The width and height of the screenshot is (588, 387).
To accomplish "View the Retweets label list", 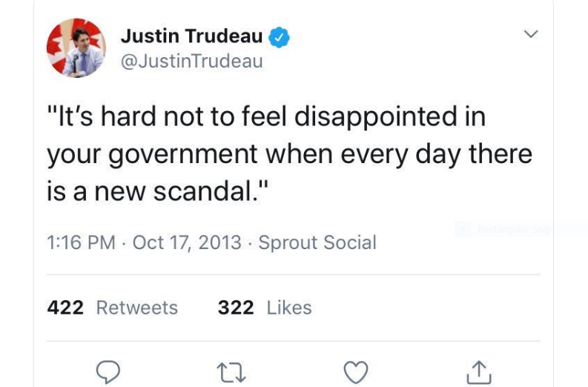I will (x=137, y=308).
